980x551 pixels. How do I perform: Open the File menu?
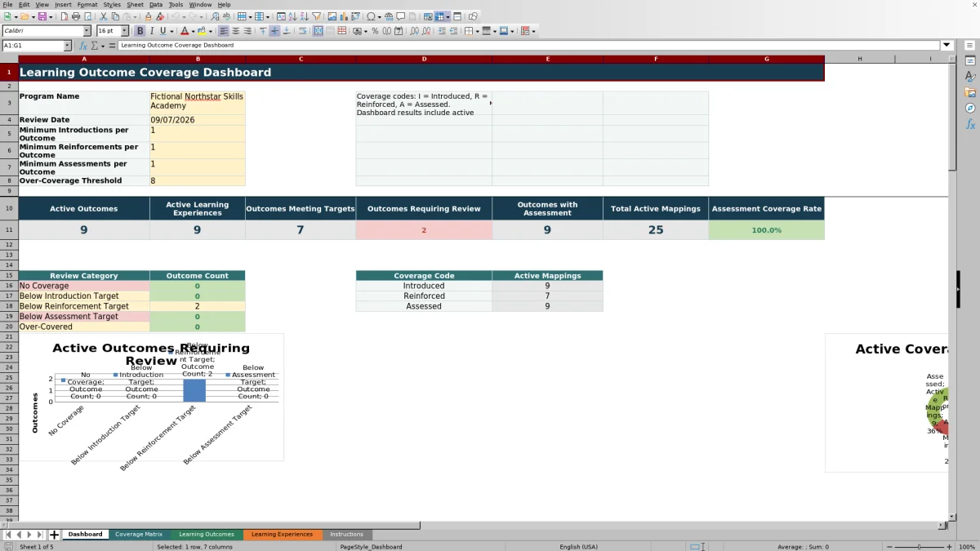point(7,5)
